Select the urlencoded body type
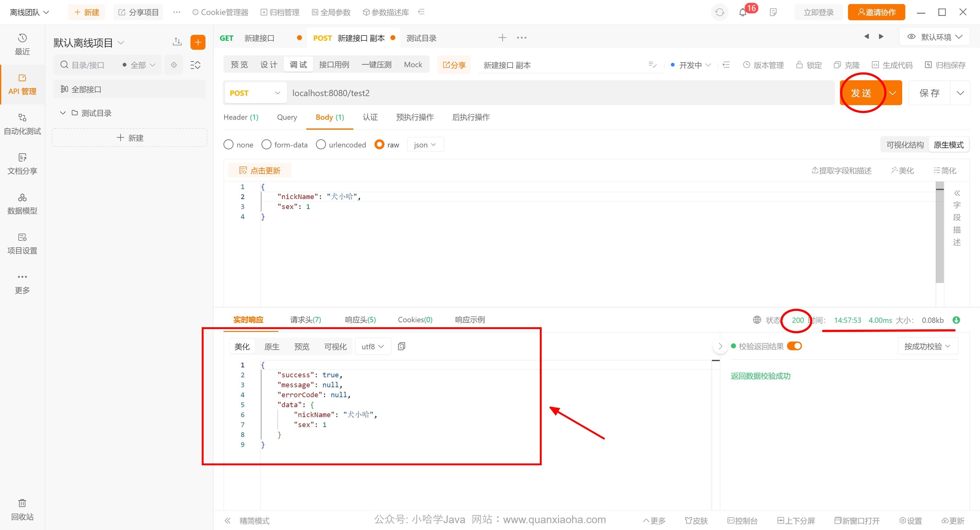This screenshot has width=980, height=530. 321,145
